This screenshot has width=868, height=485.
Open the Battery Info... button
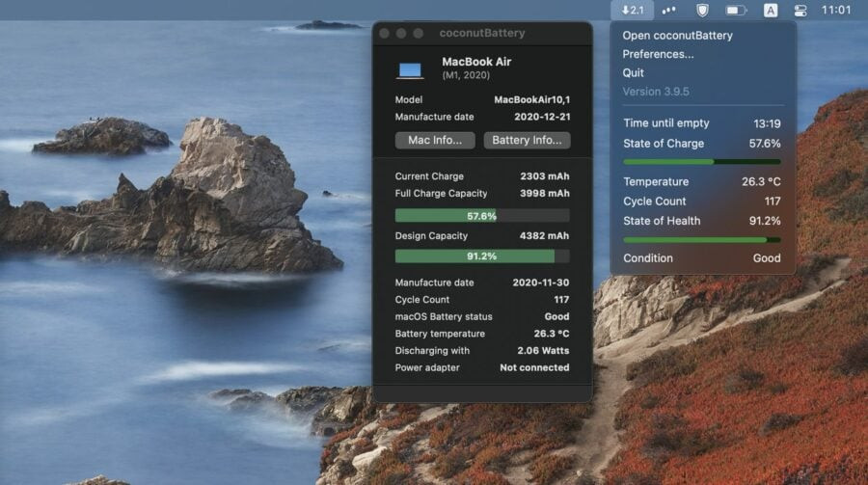tap(527, 140)
